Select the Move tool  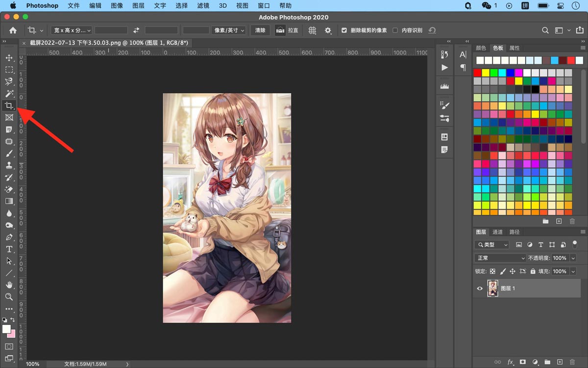pyautogui.click(x=9, y=58)
